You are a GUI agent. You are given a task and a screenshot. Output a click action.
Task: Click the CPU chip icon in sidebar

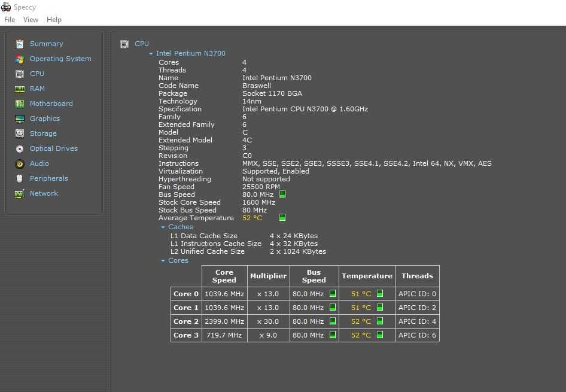tap(20, 74)
